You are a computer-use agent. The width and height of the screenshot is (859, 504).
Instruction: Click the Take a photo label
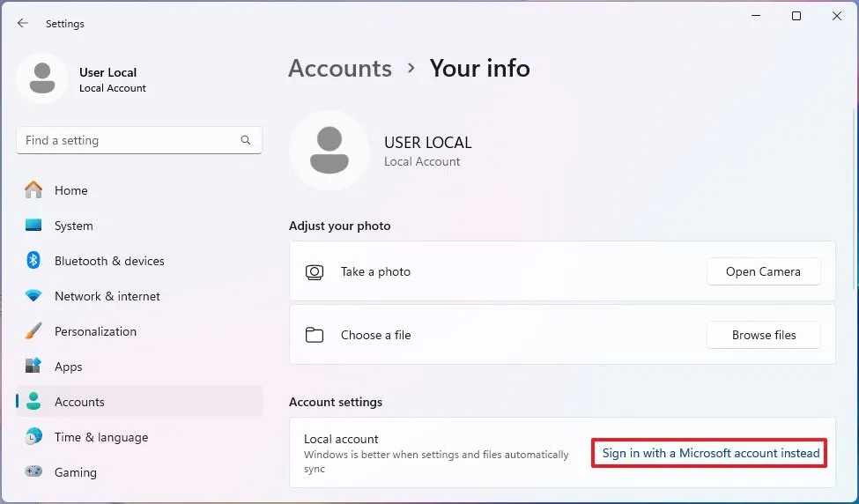[375, 271]
